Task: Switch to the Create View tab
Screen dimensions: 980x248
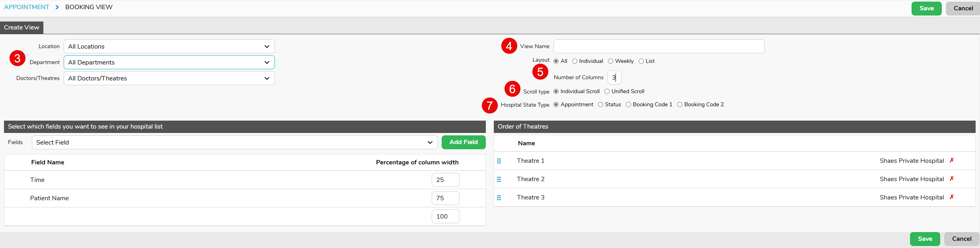Action: click(x=21, y=27)
